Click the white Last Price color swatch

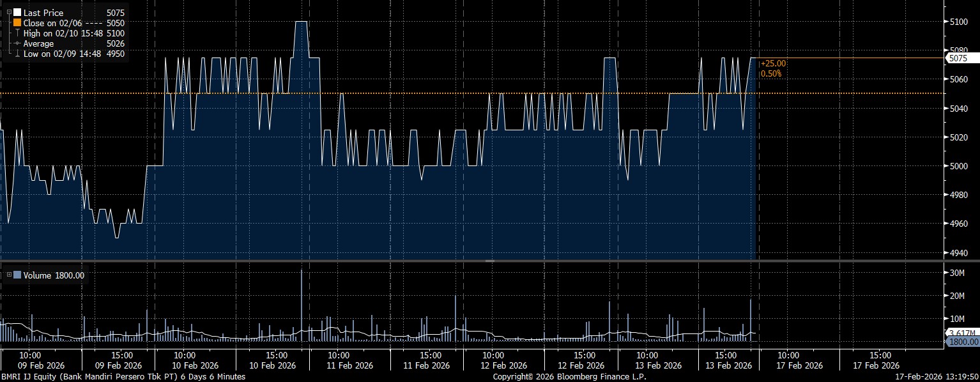[x=17, y=13]
